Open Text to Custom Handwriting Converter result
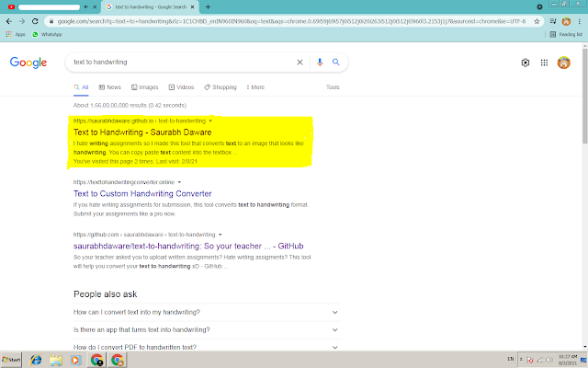The width and height of the screenshot is (588, 368). 142,194
